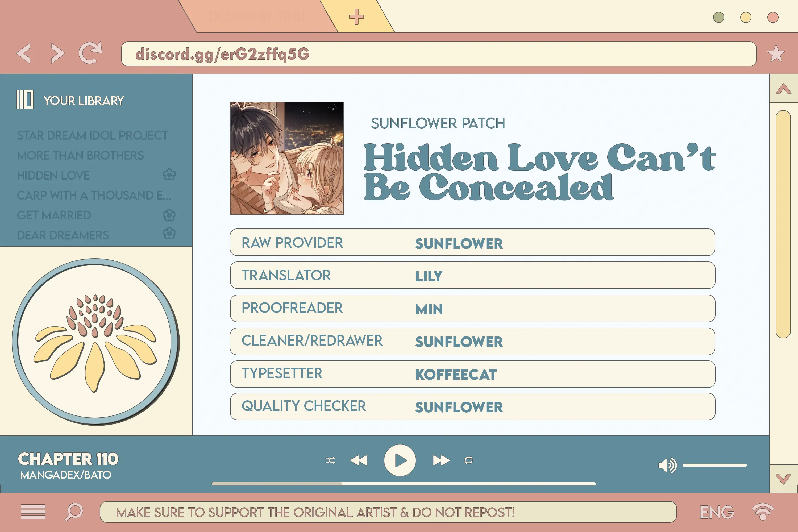798x532 pixels.
Task: Toggle shuffle mode on
Action: [330, 460]
